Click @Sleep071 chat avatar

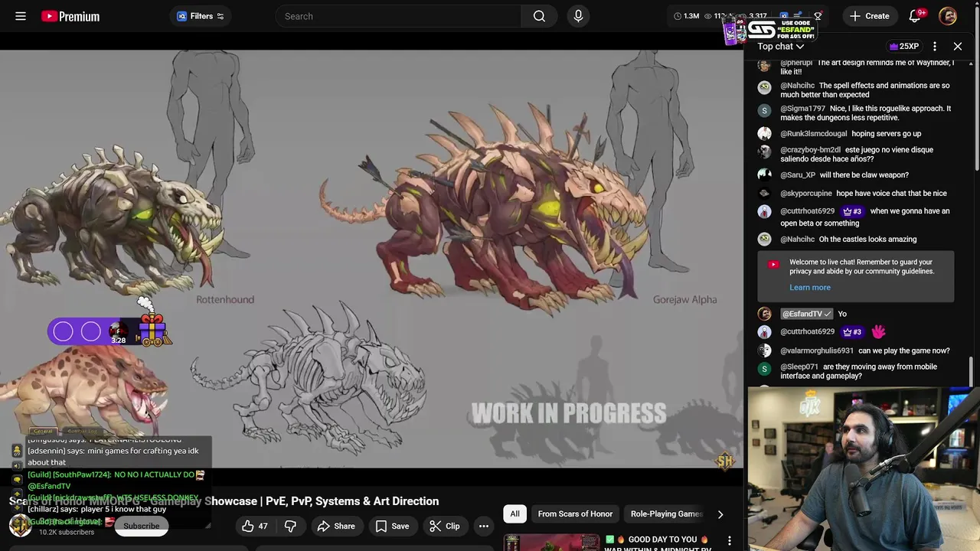[x=764, y=369]
